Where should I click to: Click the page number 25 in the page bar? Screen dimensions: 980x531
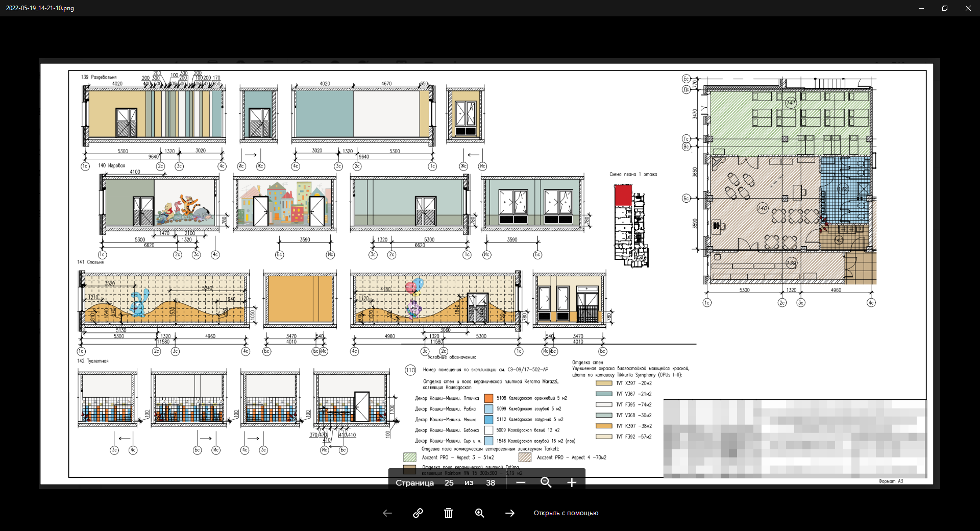click(x=449, y=483)
